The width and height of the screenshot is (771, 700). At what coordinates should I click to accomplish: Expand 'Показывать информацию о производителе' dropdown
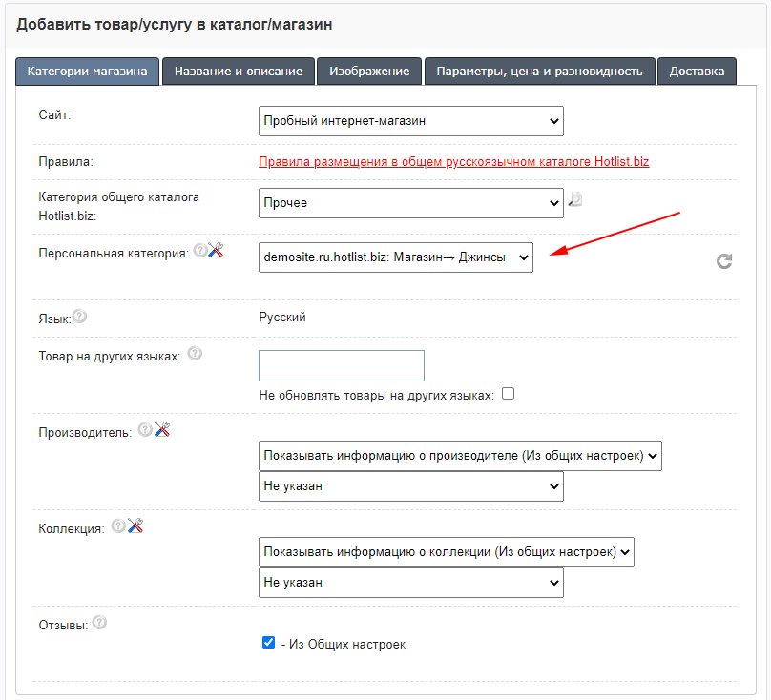click(x=460, y=456)
